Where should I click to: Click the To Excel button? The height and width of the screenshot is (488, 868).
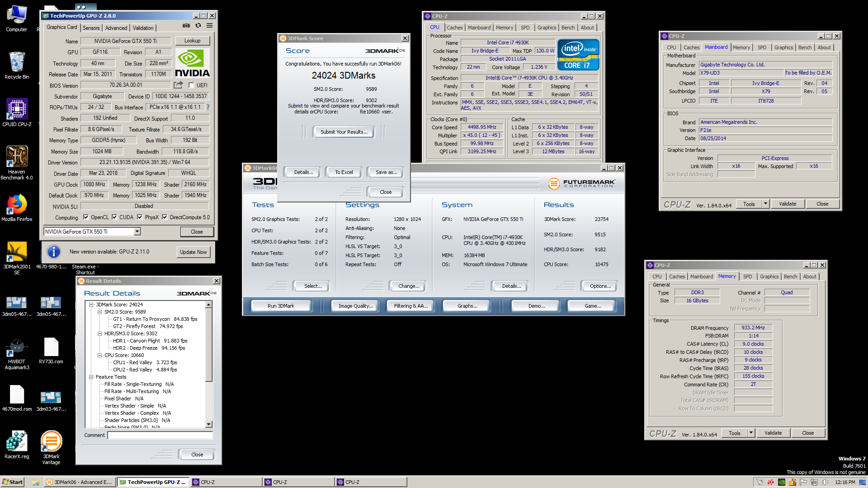pos(344,172)
